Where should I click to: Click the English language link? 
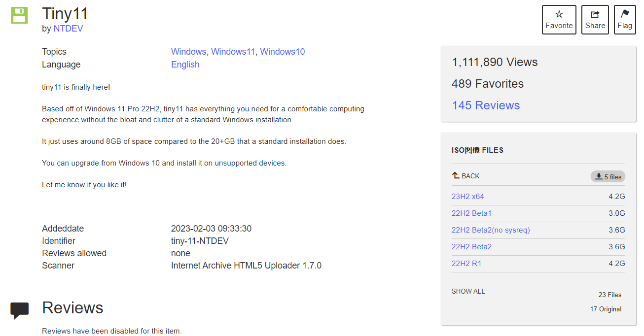185,65
